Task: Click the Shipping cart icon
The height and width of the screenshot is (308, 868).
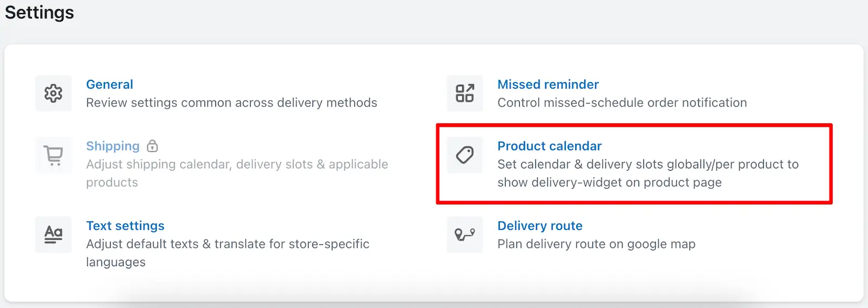Action: point(53,155)
